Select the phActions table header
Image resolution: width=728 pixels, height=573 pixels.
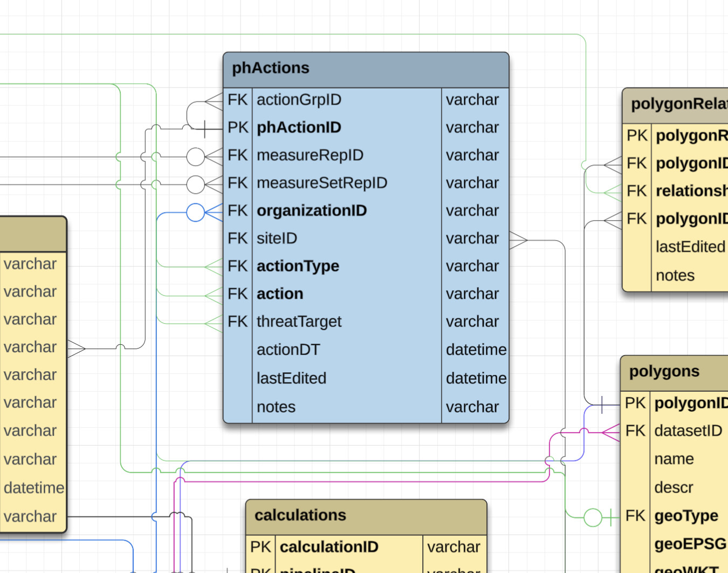pos(366,70)
